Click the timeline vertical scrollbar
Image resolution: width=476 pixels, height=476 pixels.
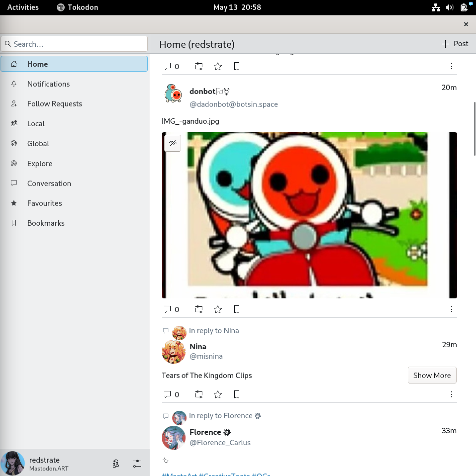click(475, 129)
